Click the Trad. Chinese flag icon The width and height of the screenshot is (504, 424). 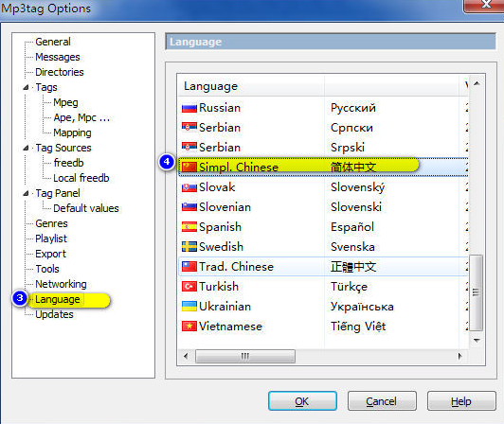[189, 267]
